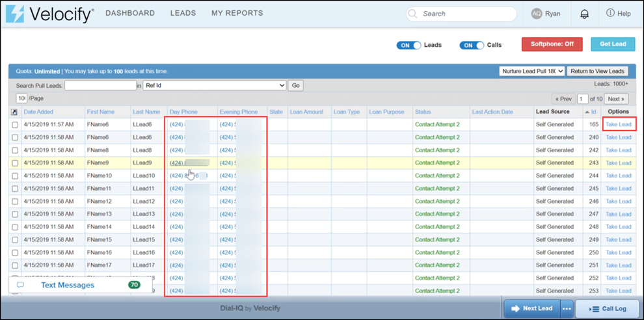Go to Next page of leads
The width and height of the screenshot is (644, 320).
(617, 99)
